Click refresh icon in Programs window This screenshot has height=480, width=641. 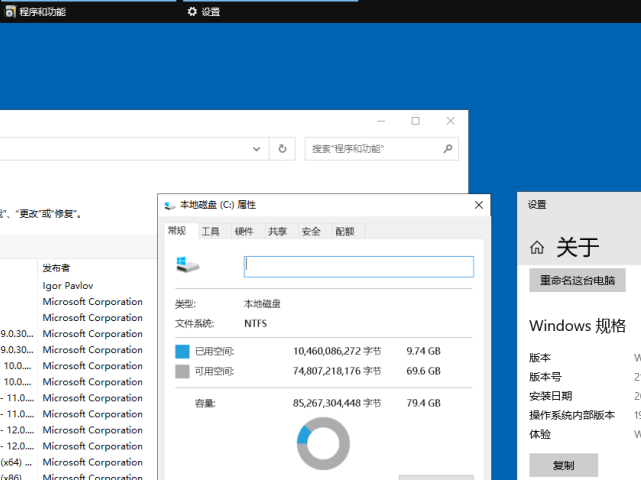tap(282, 149)
